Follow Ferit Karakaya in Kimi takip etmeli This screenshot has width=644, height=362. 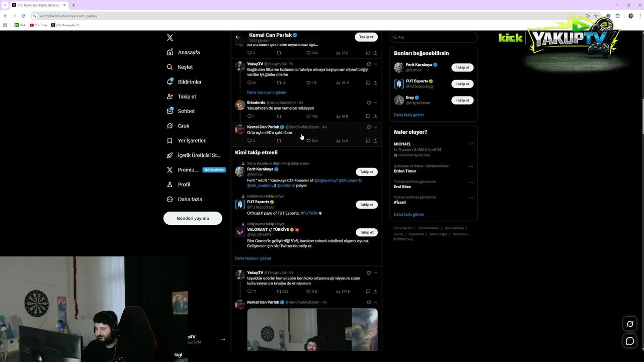click(367, 172)
